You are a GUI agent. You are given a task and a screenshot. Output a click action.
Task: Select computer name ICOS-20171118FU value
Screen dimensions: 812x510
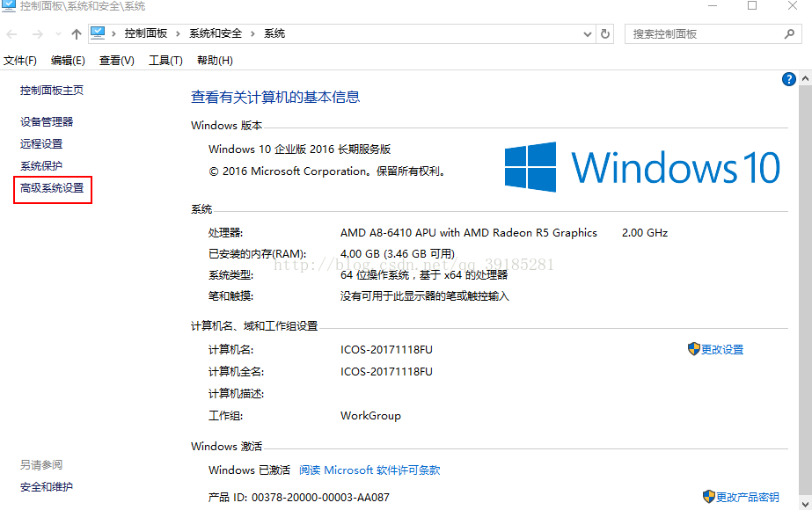click(386, 349)
